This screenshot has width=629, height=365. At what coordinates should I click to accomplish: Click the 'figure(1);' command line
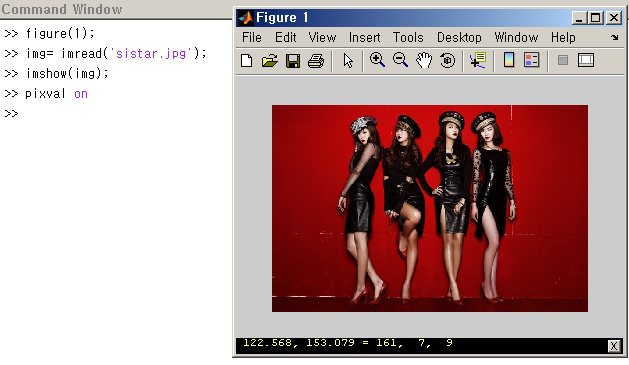point(49,33)
